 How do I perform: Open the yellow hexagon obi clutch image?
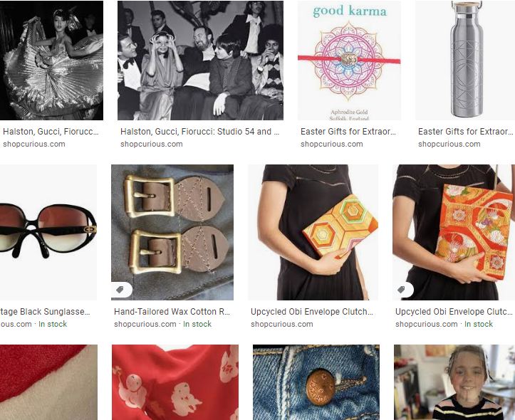(313, 232)
